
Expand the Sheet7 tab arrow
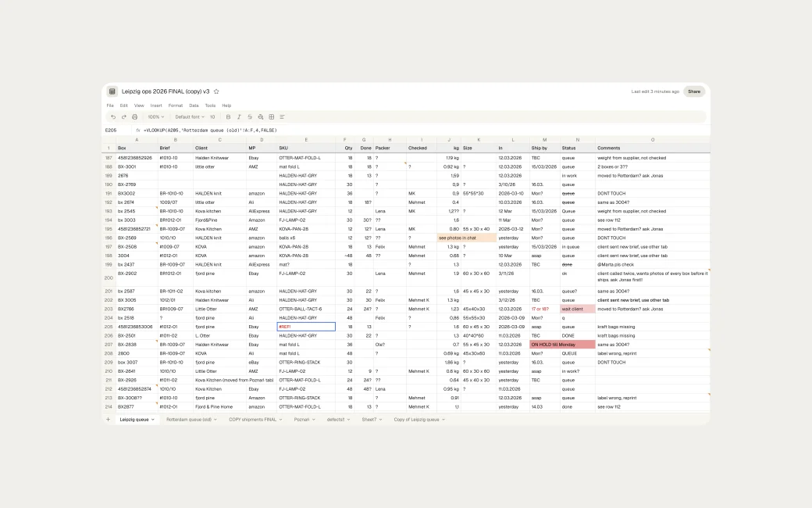381,420
